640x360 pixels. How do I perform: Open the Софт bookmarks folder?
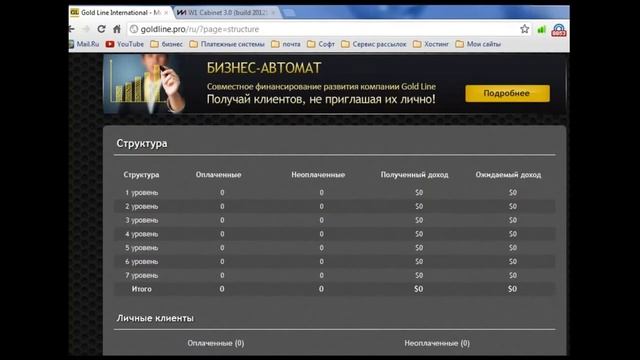(321, 44)
